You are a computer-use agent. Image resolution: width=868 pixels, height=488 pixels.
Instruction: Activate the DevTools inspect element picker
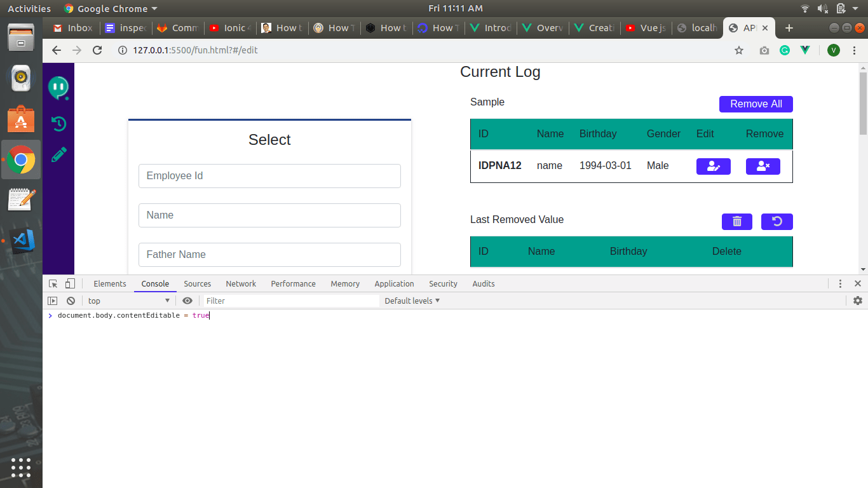(x=53, y=283)
